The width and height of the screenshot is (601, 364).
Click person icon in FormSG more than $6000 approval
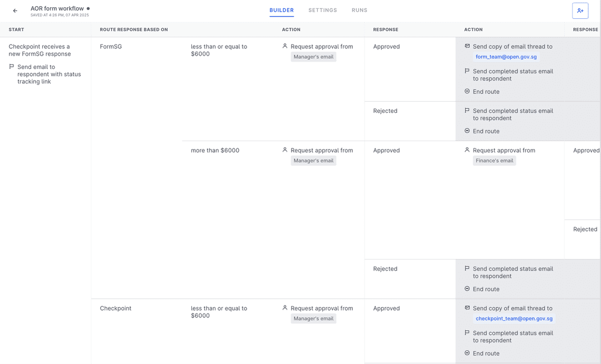285,149
